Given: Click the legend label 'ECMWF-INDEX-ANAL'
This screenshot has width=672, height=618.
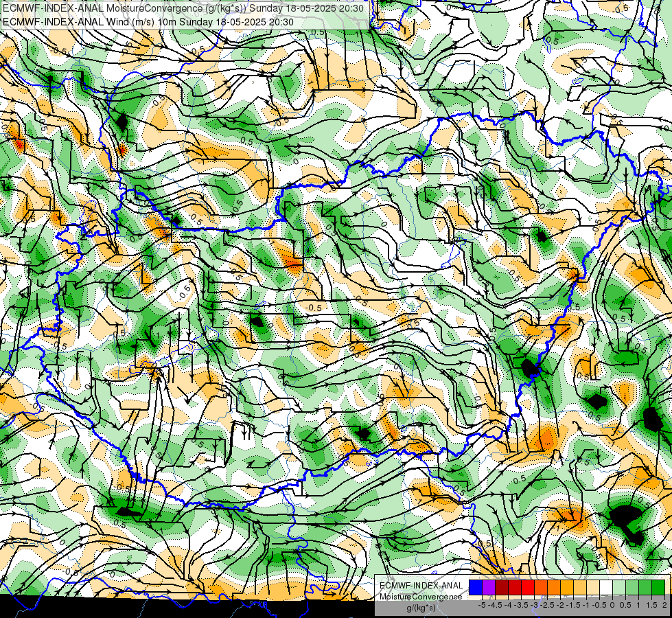Looking at the screenshot, I should point(421,586).
